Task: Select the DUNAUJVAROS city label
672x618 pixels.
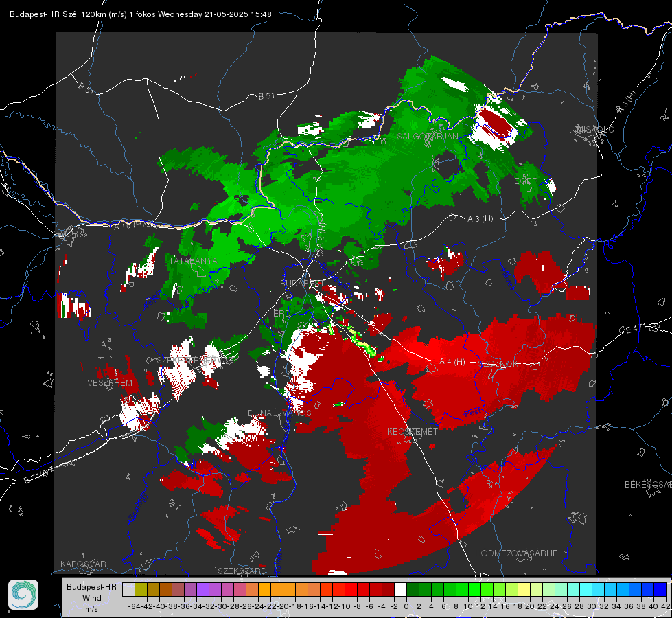Action: (279, 413)
